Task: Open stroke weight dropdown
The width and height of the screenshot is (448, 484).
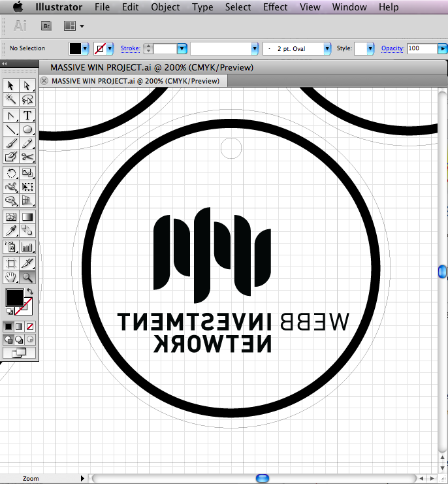Action: coord(182,48)
